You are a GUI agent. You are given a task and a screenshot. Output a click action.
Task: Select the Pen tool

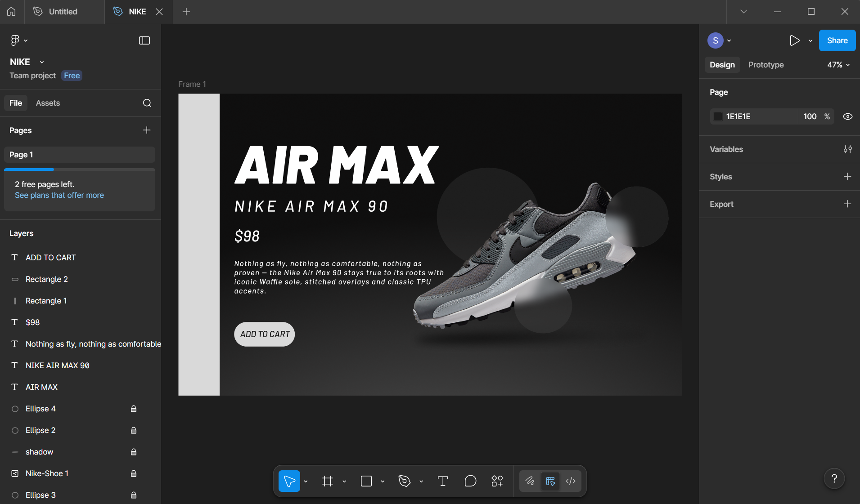click(404, 481)
